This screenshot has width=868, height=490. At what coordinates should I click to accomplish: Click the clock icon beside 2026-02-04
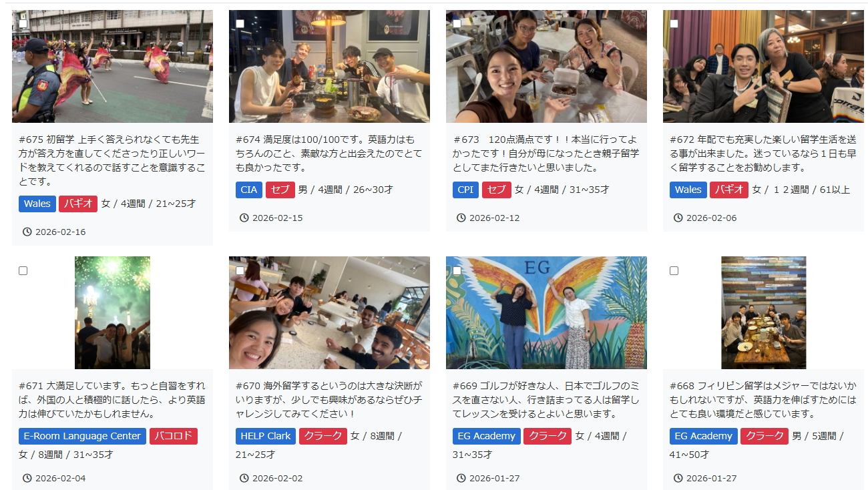point(27,478)
